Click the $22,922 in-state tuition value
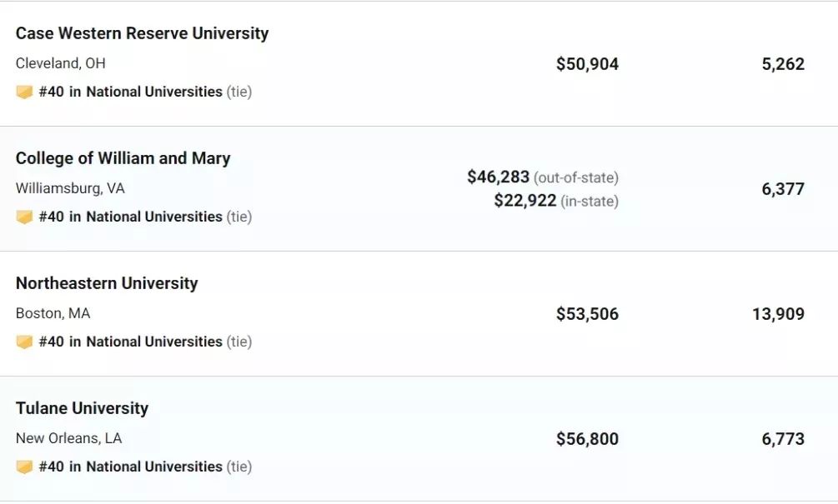 click(525, 200)
